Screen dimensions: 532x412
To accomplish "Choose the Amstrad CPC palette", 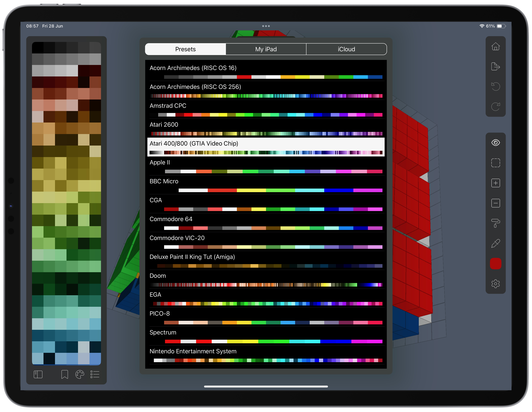I will (x=266, y=109).
